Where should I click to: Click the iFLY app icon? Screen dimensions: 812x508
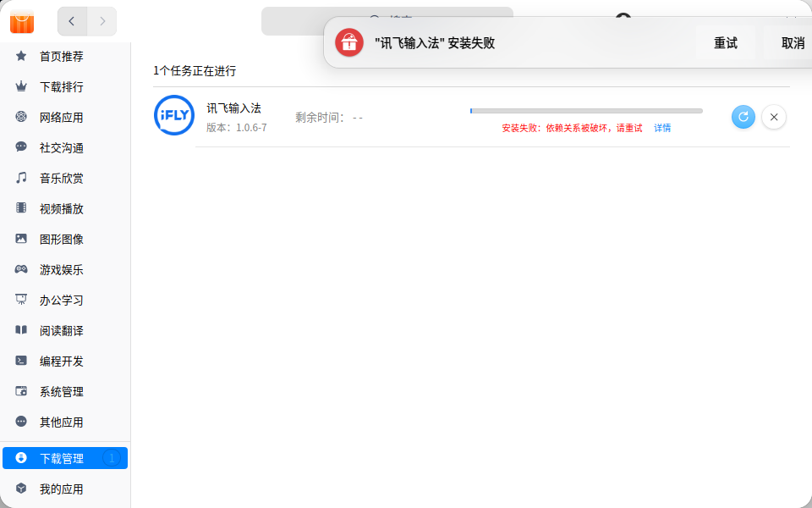tap(174, 115)
